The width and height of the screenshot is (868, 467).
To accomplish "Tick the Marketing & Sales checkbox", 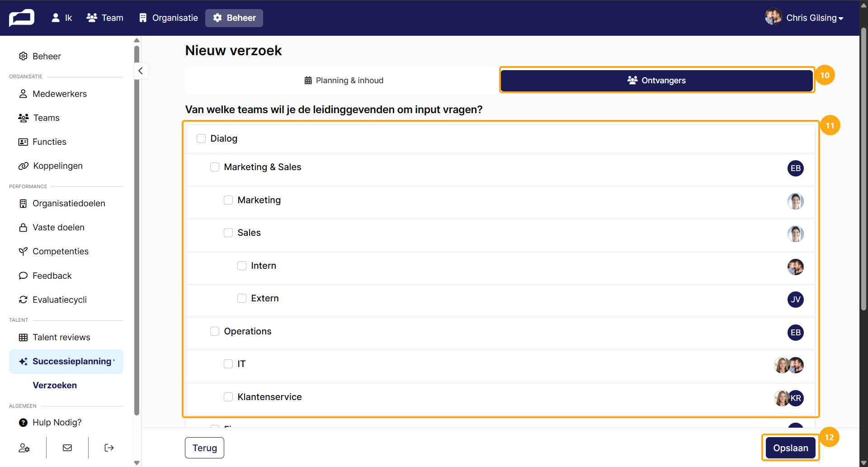I will pos(215,167).
